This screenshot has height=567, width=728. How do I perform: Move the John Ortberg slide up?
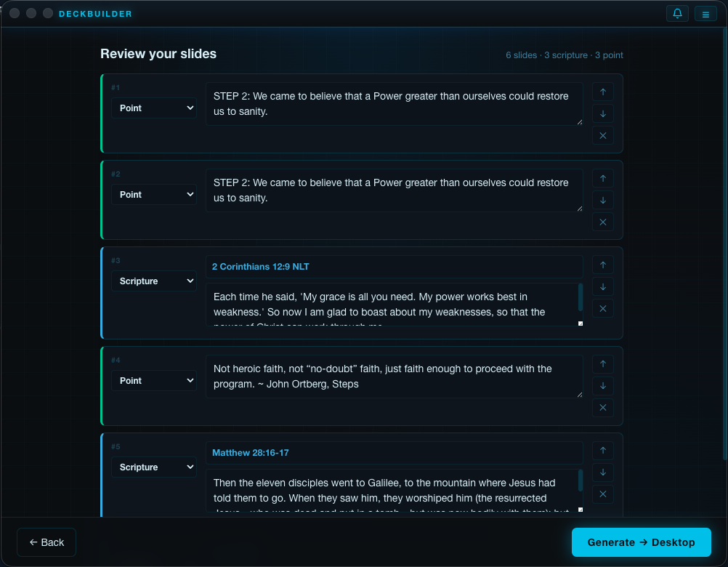[x=602, y=364]
